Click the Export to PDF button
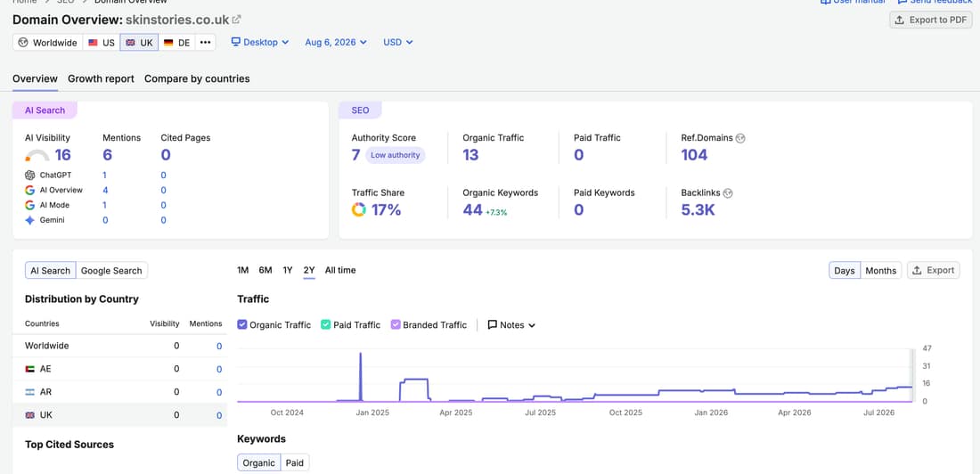The image size is (980, 474). point(931,20)
